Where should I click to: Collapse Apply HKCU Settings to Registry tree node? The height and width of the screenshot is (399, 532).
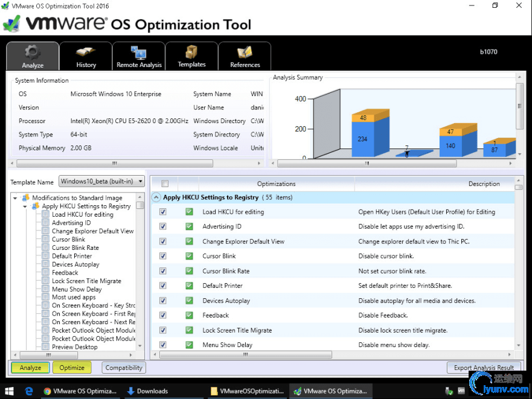coord(25,206)
